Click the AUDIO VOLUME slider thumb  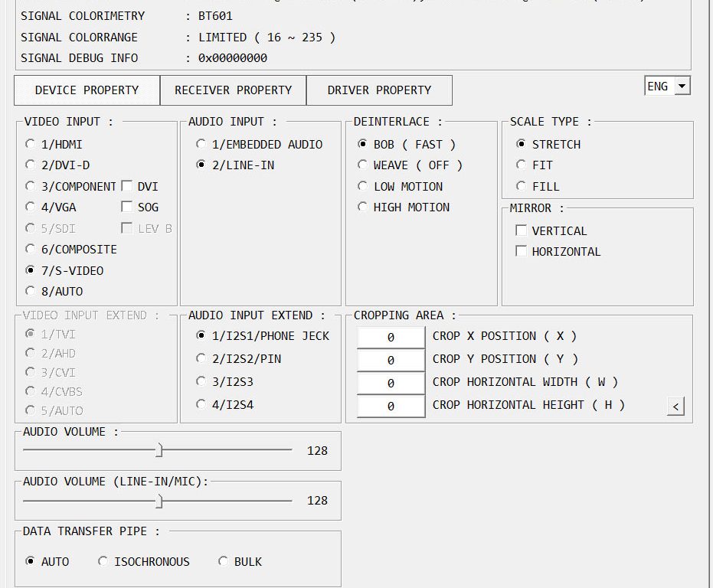[x=159, y=450]
